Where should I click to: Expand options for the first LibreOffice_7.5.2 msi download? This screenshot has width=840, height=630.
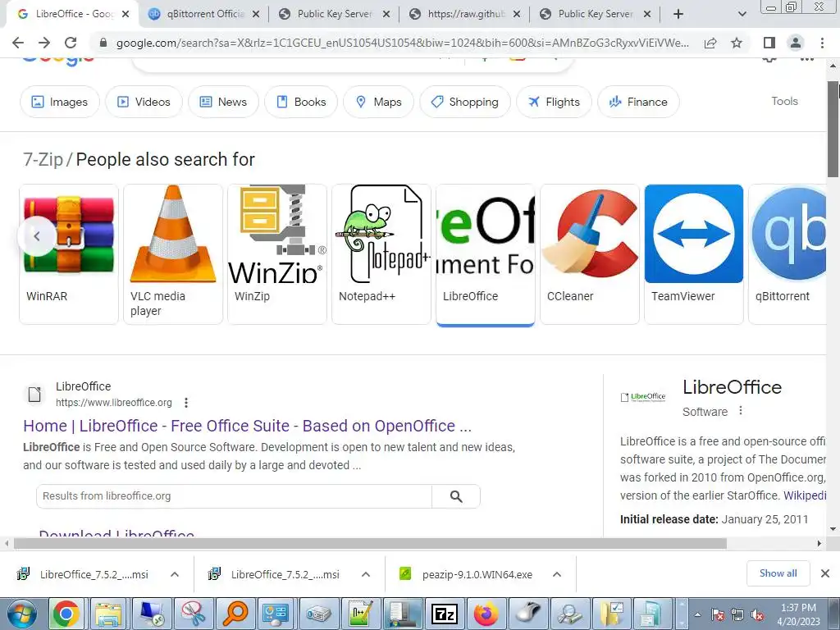tap(175, 574)
